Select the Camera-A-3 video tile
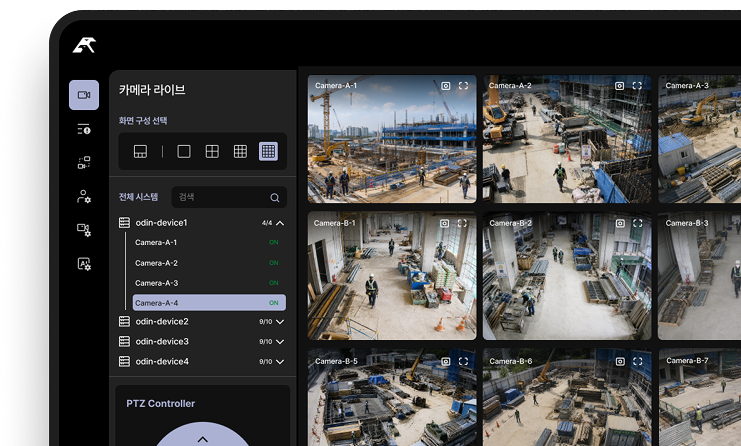 click(x=699, y=139)
